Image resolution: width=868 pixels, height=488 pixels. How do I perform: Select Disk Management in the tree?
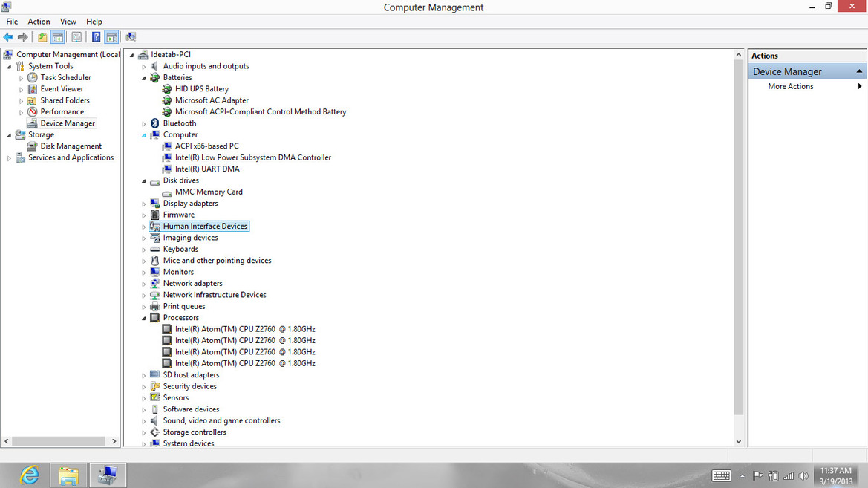click(71, 146)
